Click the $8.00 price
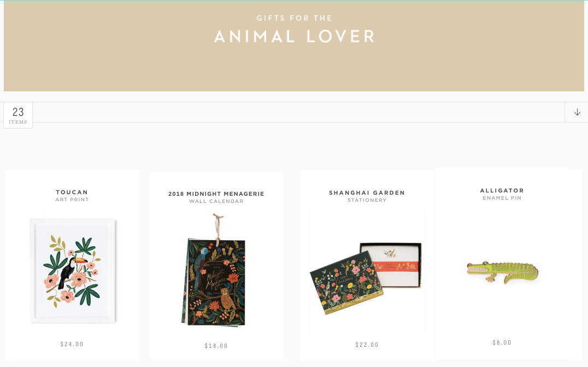This screenshot has height=367, width=588. (x=502, y=342)
